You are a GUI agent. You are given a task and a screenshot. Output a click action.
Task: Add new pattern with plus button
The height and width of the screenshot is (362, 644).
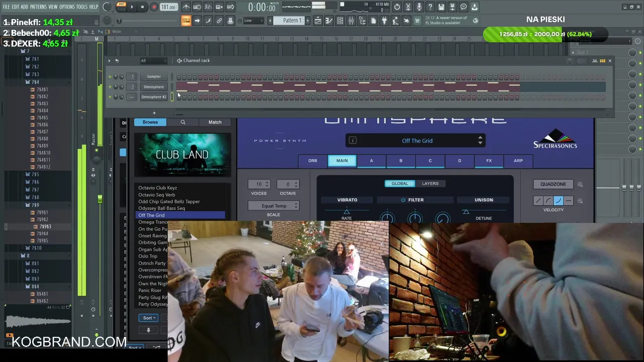[308, 21]
